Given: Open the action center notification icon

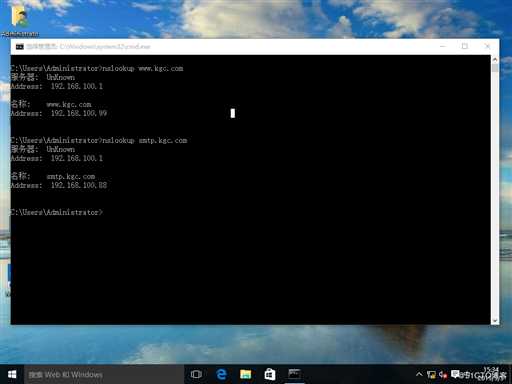Looking at the screenshot, I should pos(455,374).
